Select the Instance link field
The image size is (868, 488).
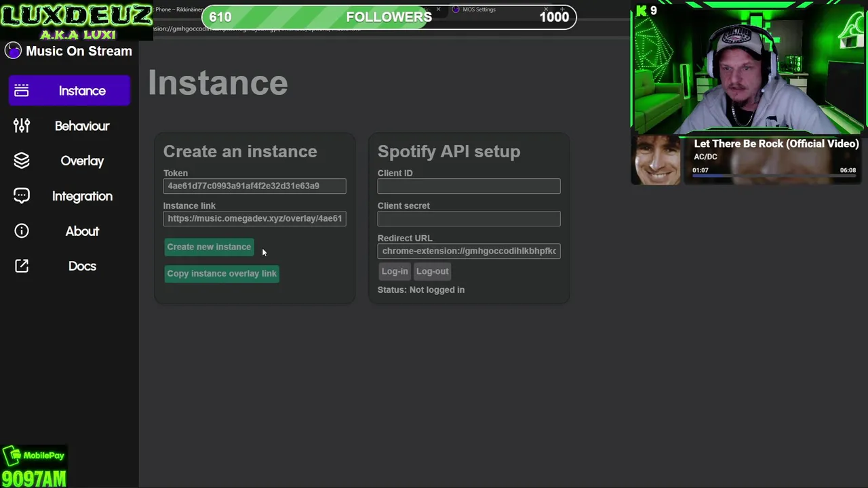tap(254, 218)
